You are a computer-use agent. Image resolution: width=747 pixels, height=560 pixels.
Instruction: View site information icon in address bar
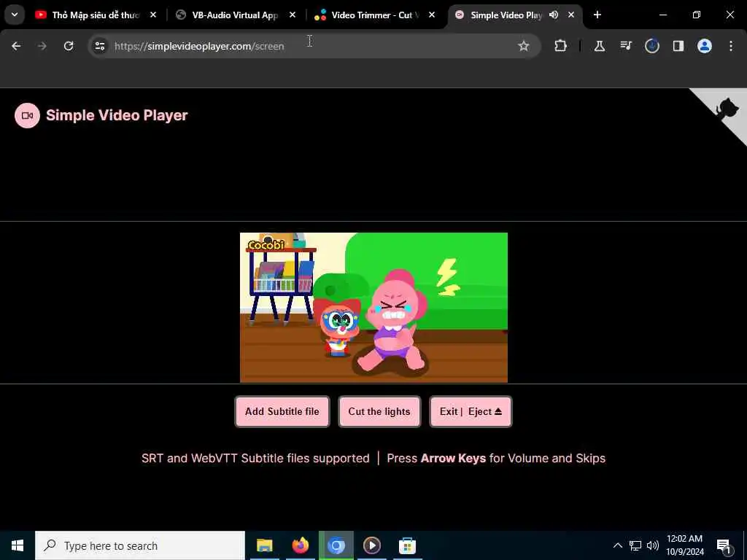pyautogui.click(x=100, y=46)
